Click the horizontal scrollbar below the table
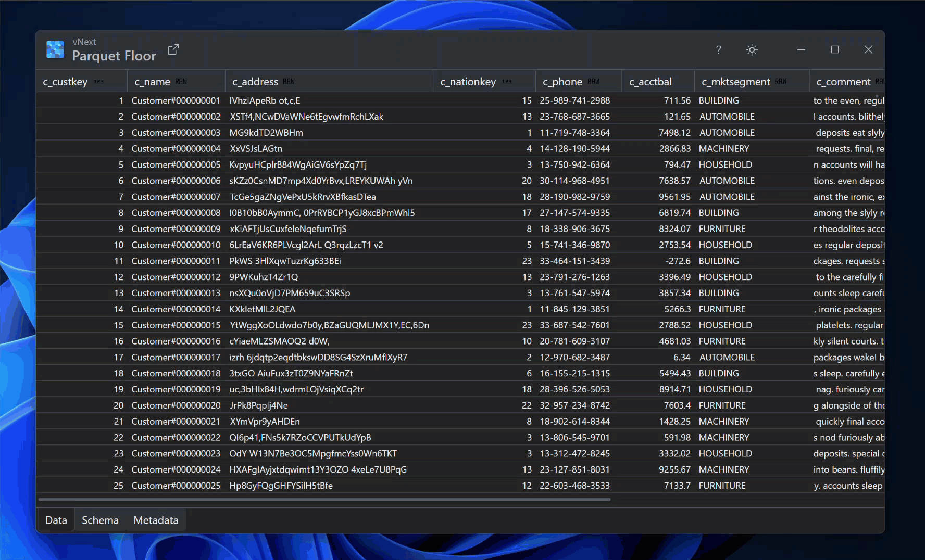925x560 pixels. [324, 499]
